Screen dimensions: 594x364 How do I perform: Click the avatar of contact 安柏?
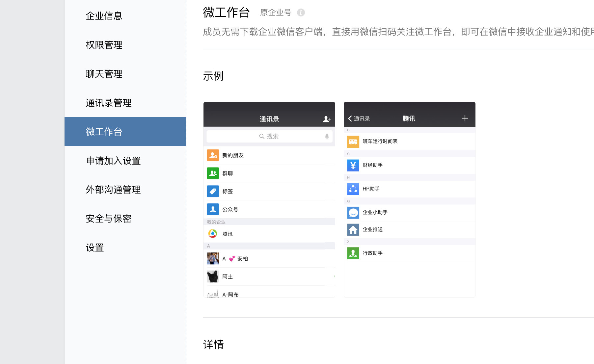pyautogui.click(x=213, y=259)
